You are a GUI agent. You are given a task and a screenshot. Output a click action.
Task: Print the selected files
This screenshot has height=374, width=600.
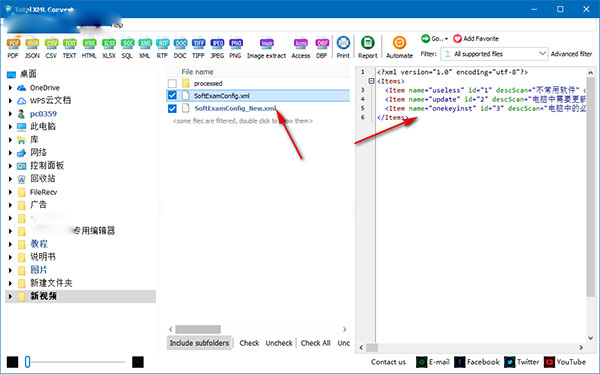point(343,48)
